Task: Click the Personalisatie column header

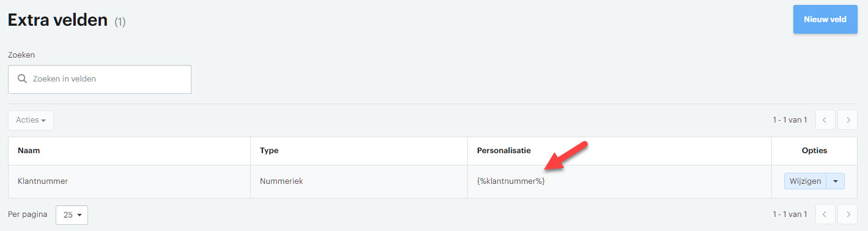Action: pos(504,150)
